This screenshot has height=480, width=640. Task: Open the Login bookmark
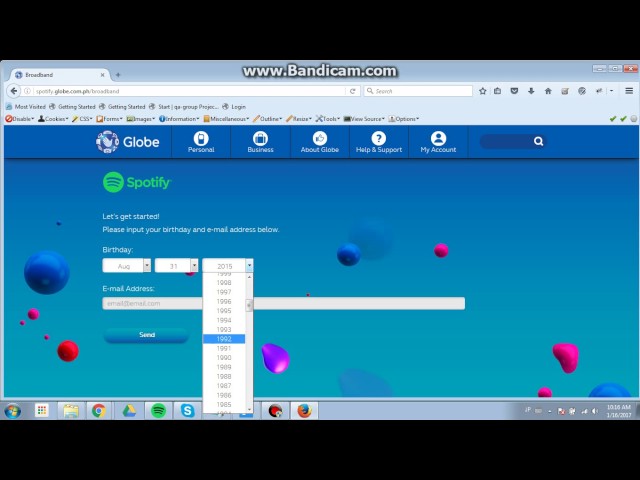234,107
